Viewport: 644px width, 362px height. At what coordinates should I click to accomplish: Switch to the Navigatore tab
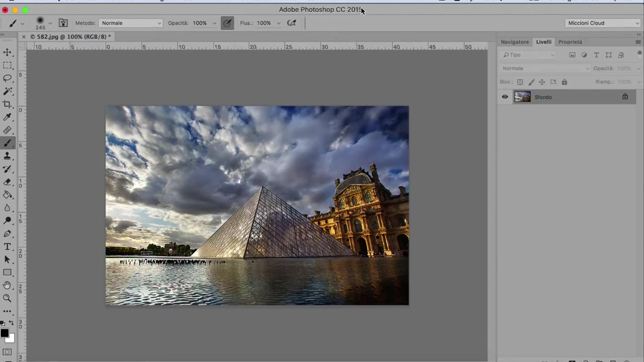[515, 42]
